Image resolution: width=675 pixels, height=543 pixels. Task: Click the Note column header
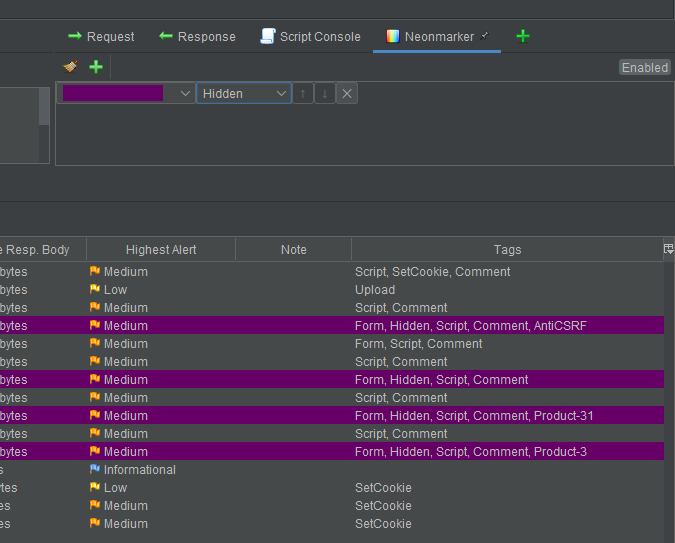[293, 249]
